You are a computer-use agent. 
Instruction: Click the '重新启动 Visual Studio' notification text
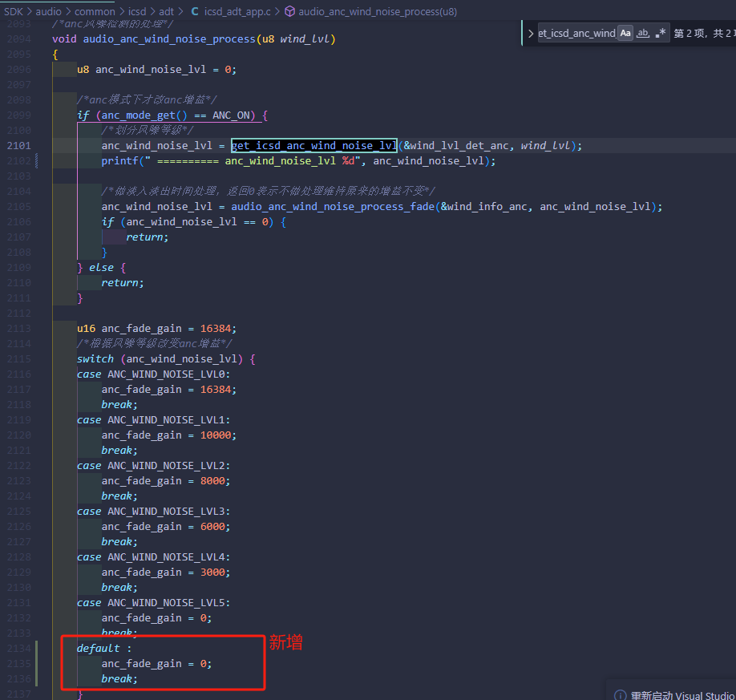click(x=683, y=695)
